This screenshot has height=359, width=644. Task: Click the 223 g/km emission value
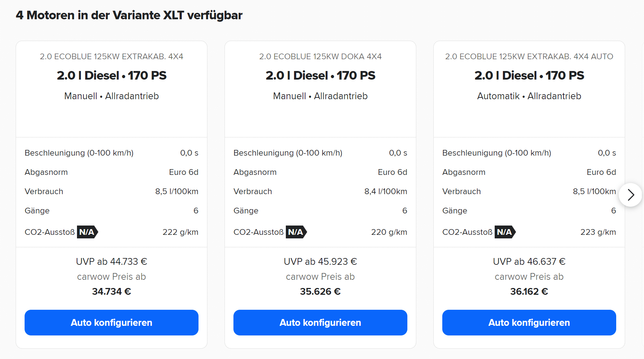tap(598, 232)
